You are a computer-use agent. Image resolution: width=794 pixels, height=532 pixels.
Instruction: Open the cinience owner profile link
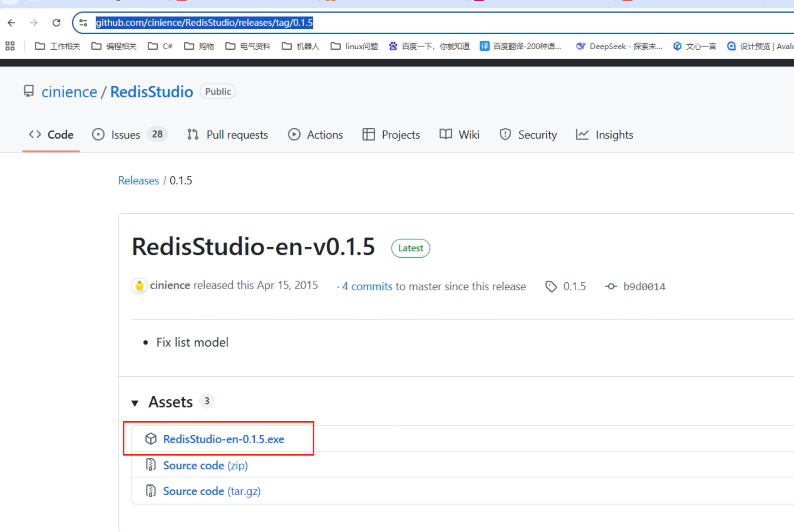pyautogui.click(x=69, y=92)
